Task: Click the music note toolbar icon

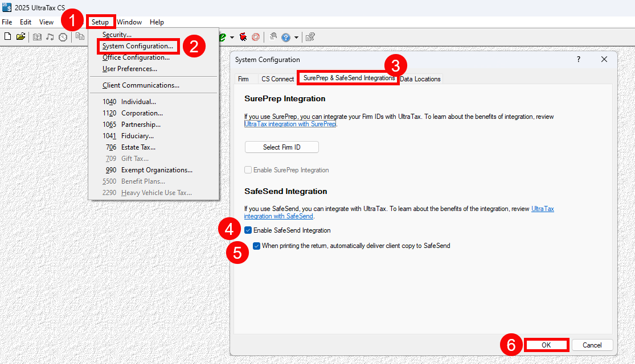Action: (x=50, y=37)
